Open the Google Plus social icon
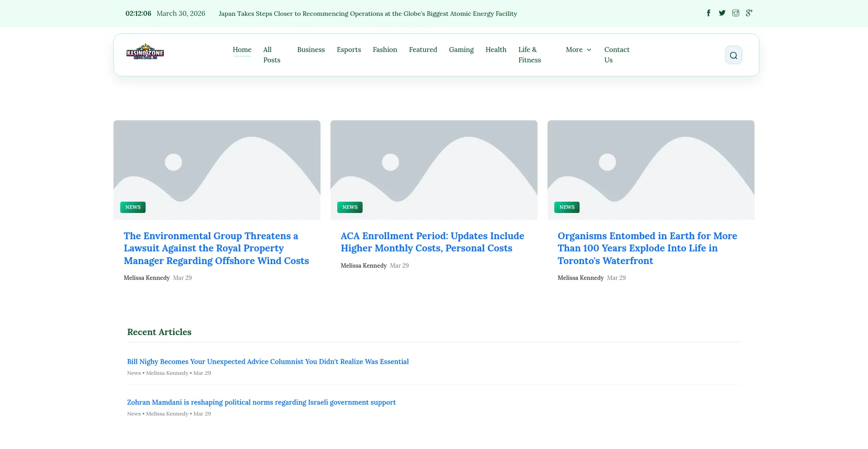 [749, 13]
